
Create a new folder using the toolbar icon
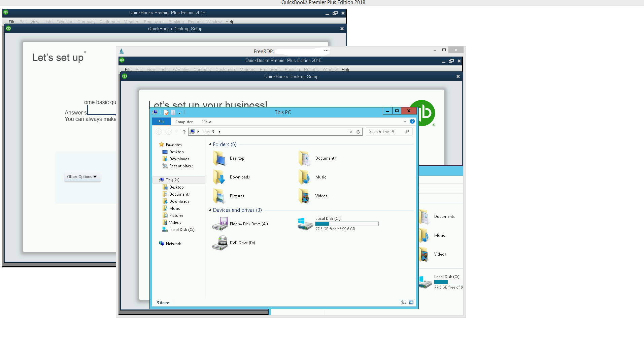pyautogui.click(x=172, y=112)
